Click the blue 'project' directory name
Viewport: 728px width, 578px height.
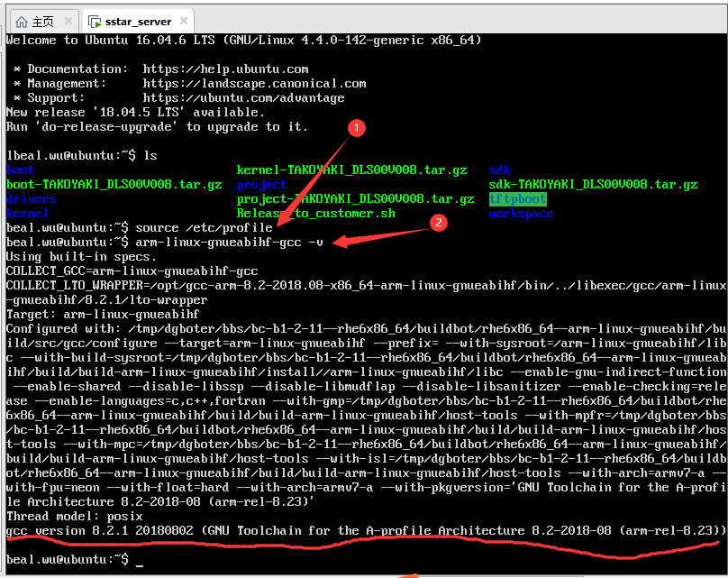tap(261, 185)
